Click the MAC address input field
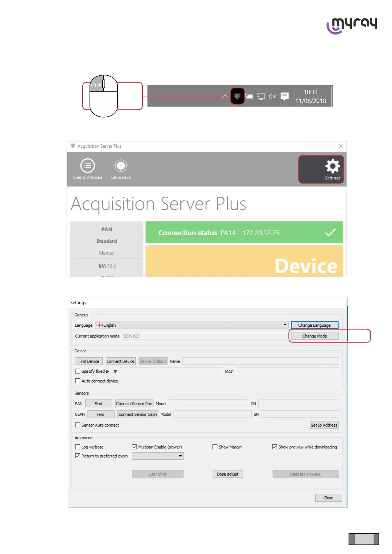 click(287, 371)
